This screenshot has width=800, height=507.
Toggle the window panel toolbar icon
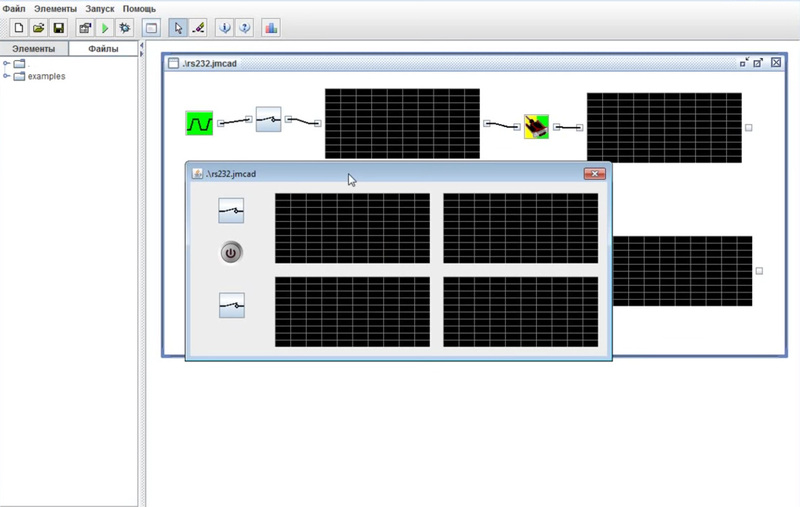(x=152, y=28)
